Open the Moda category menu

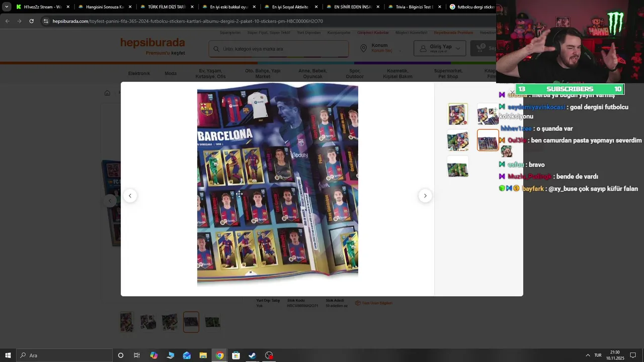171,73
